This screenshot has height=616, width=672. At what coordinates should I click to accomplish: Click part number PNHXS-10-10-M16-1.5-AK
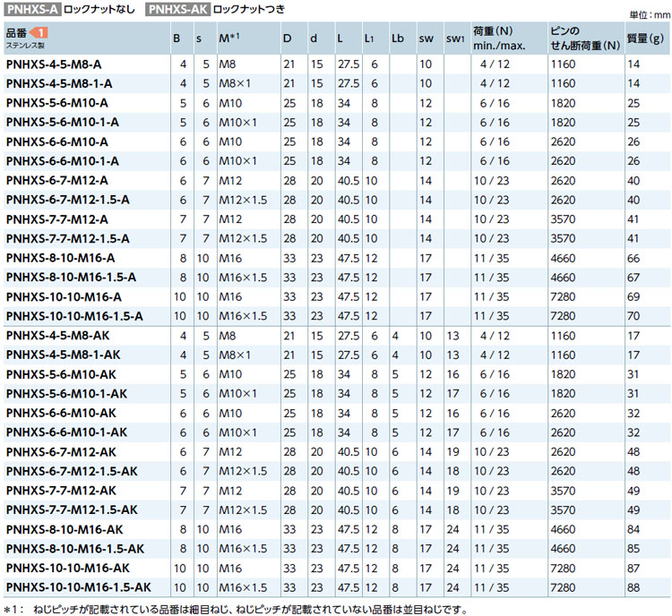(x=77, y=587)
